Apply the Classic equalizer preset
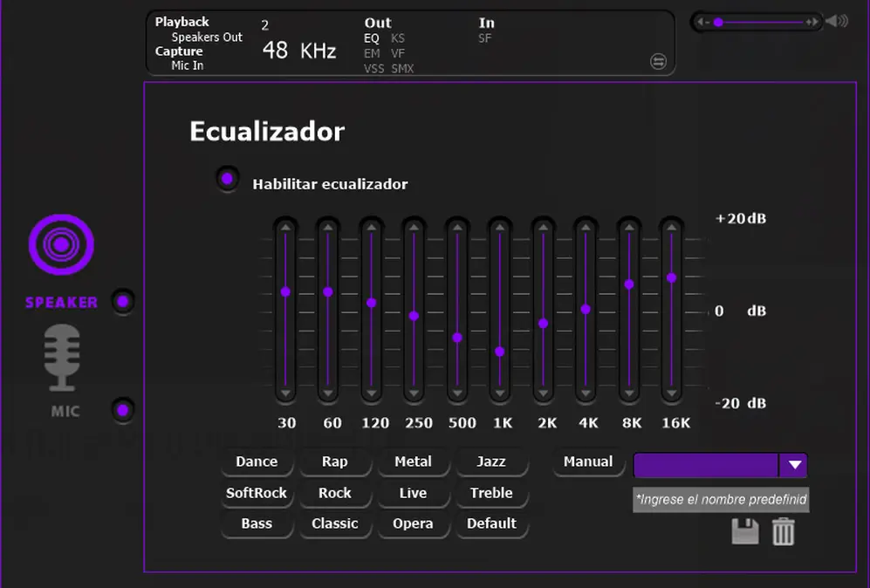870x588 pixels. 334,523
